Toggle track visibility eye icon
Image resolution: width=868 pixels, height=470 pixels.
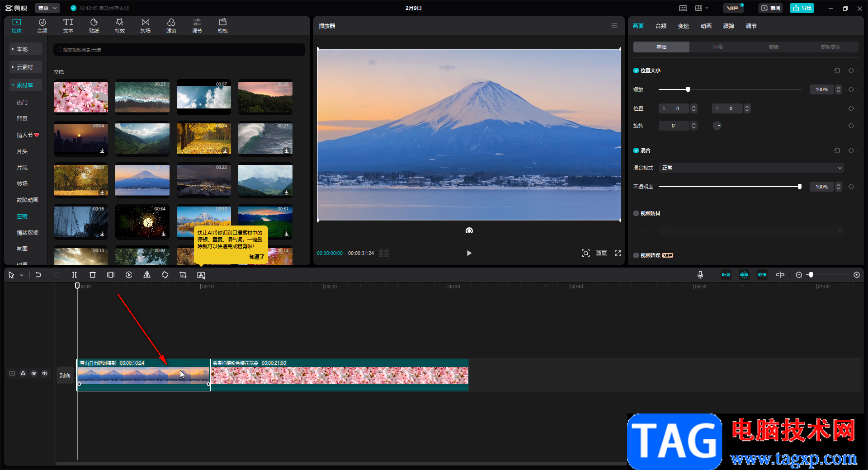[x=34, y=373]
